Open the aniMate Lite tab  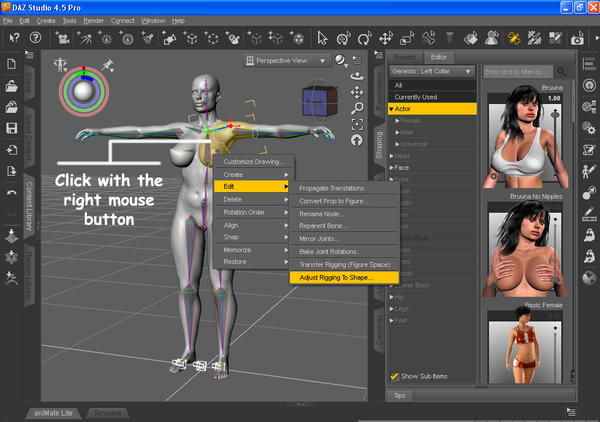click(53, 413)
